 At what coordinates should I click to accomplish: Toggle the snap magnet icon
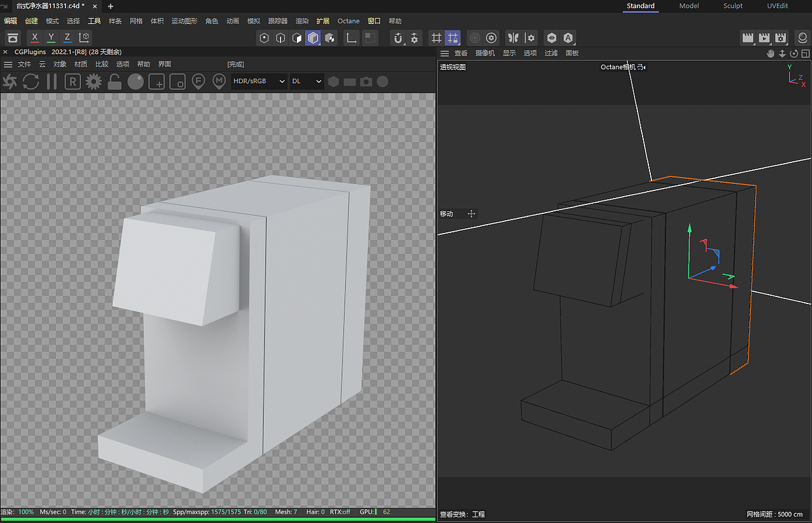[x=398, y=38]
